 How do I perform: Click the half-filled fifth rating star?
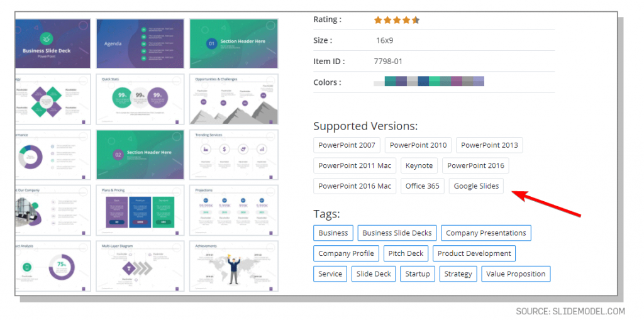click(x=416, y=19)
